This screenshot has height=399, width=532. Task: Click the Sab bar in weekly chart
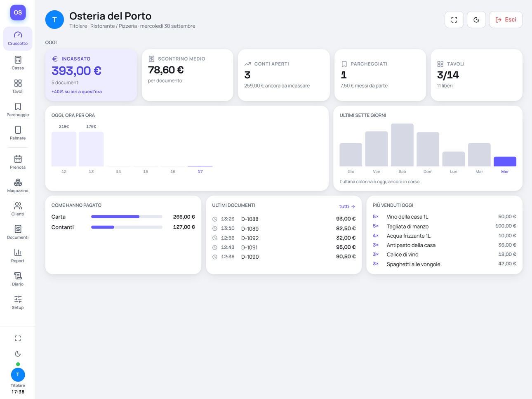(402, 145)
